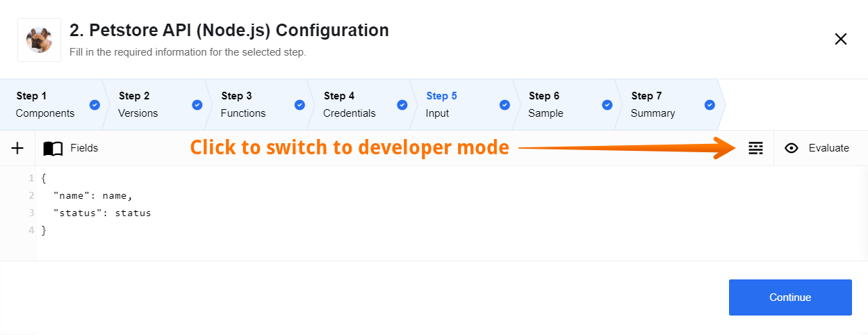This screenshot has height=335, width=868.
Task: Open the Fields book icon
Action: point(53,148)
